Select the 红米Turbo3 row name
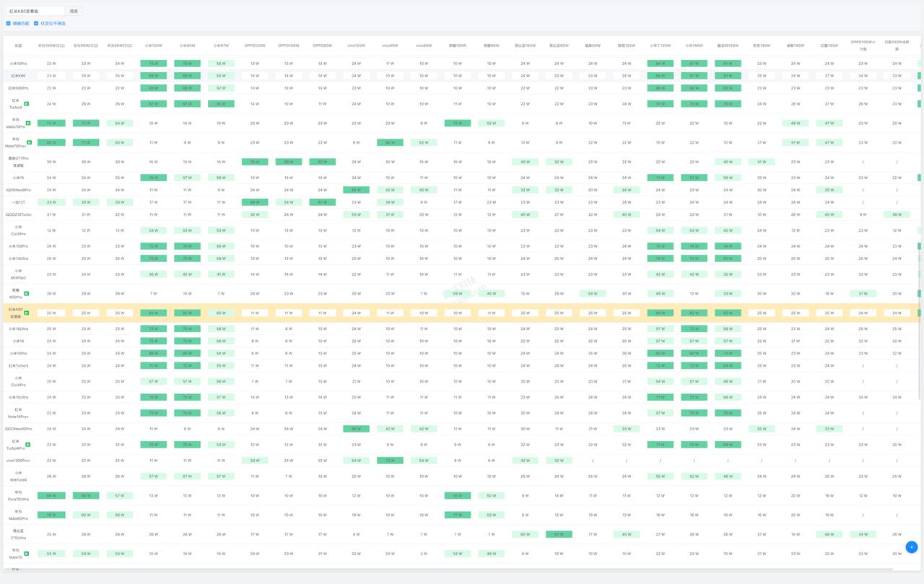 pos(18,365)
